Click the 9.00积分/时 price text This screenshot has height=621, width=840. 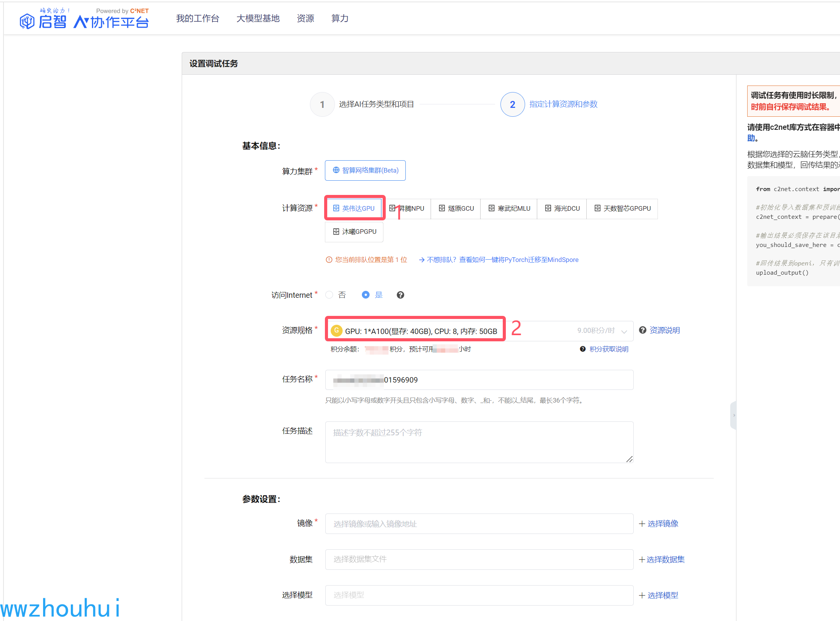click(596, 331)
